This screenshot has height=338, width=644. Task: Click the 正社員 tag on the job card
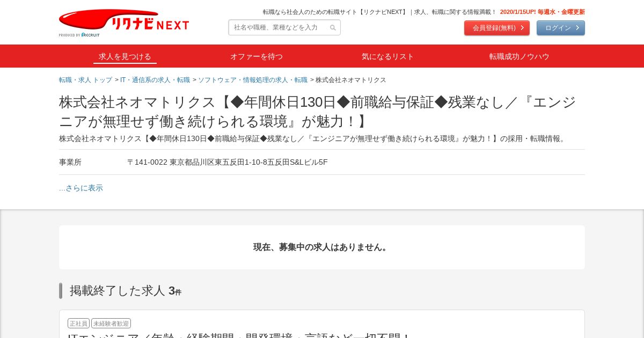pyautogui.click(x=78, y=324)
